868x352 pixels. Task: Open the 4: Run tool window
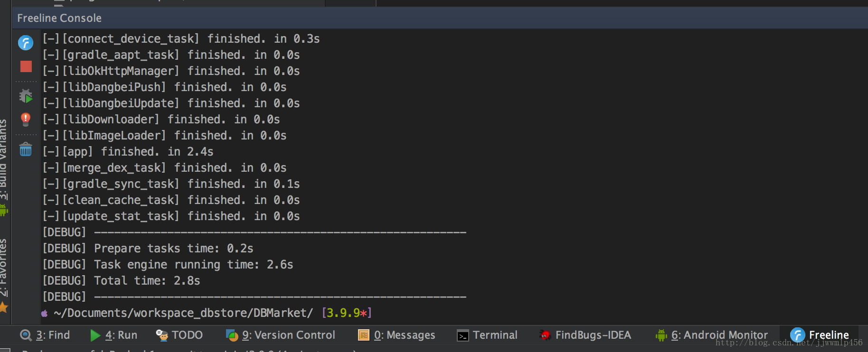click(113, 335)
